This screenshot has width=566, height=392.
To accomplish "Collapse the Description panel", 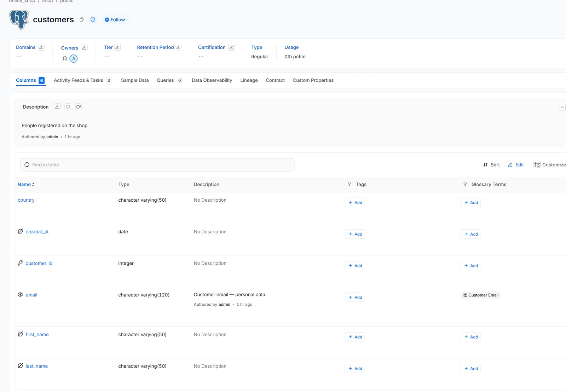I will [x=562, y=107].
